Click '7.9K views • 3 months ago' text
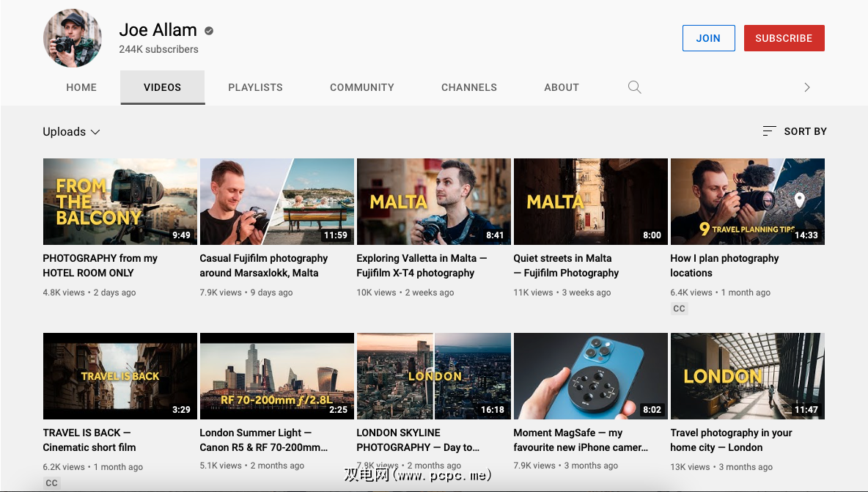 (565, 466)
